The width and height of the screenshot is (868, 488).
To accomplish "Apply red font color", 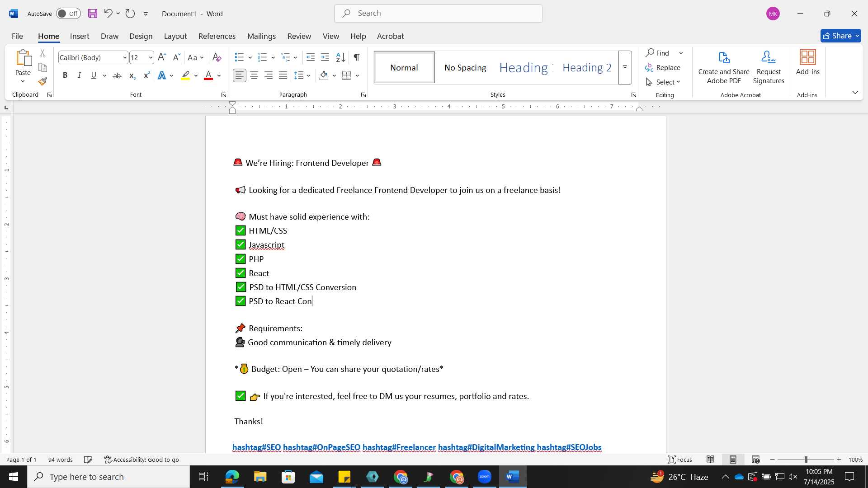I will pyautogui.click(x=208, y=75).
